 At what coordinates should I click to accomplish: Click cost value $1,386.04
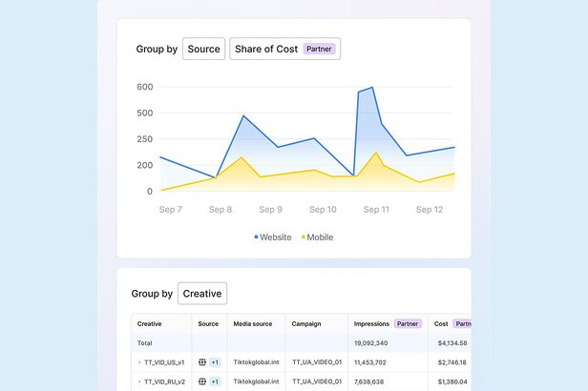tap(452, 381)
